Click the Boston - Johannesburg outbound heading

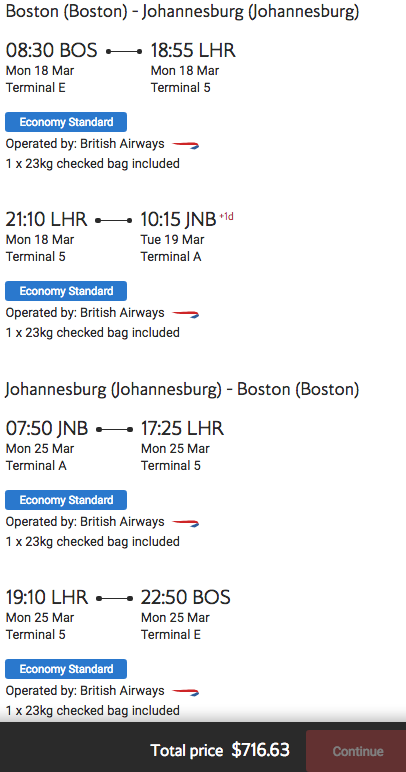(182, 12)
